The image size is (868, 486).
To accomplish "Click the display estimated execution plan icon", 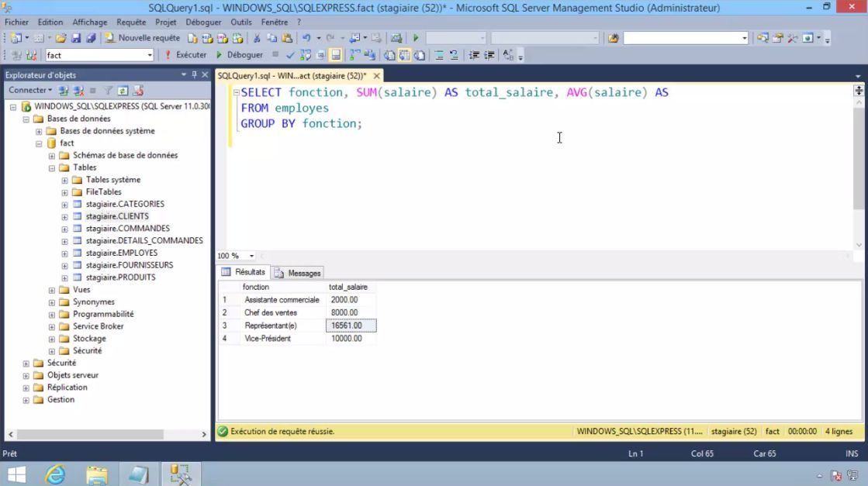I will [x=305, y=55].
